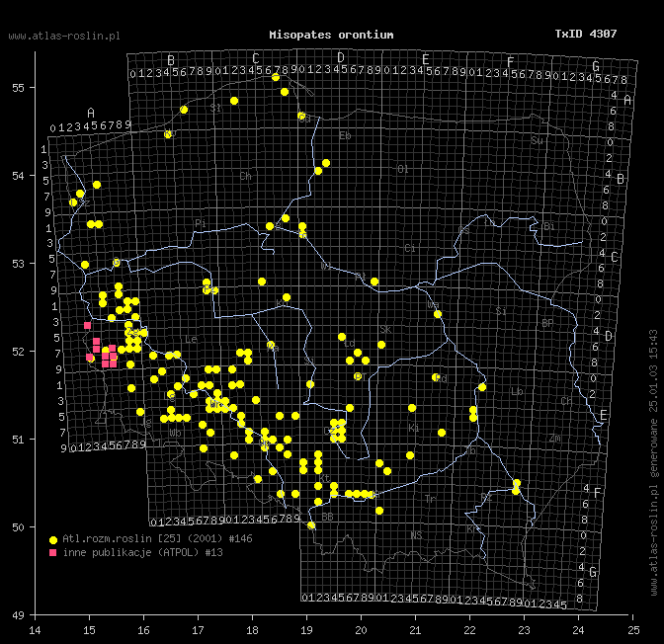
Task: Click longitude axis label 23
Action: [x=525, y=630]
